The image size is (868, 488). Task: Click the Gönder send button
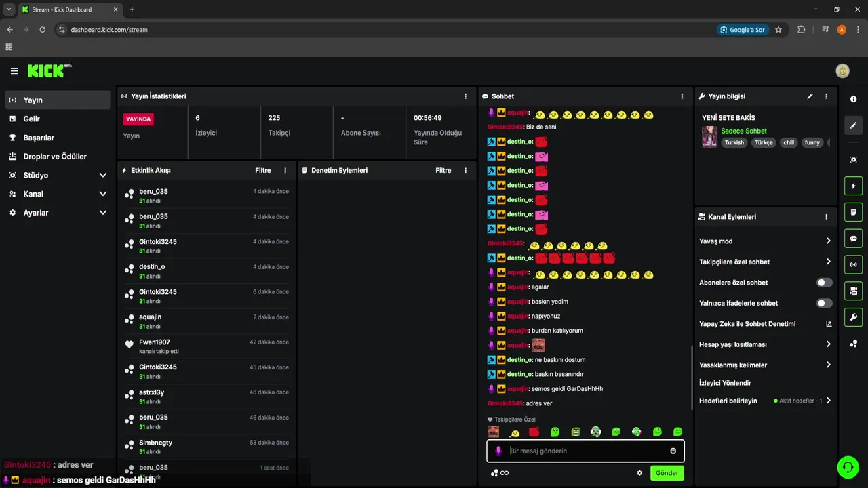click(x=667, y=473)
